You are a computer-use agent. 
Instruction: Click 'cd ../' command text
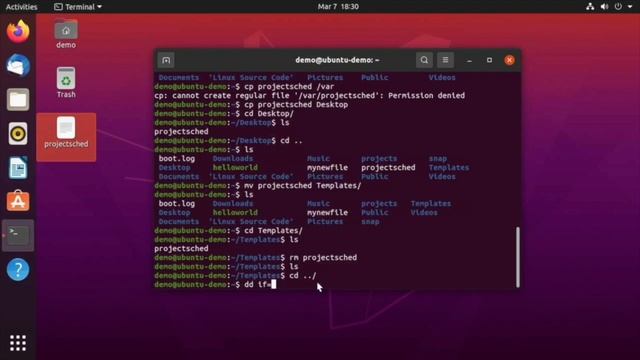click(302, 276)
